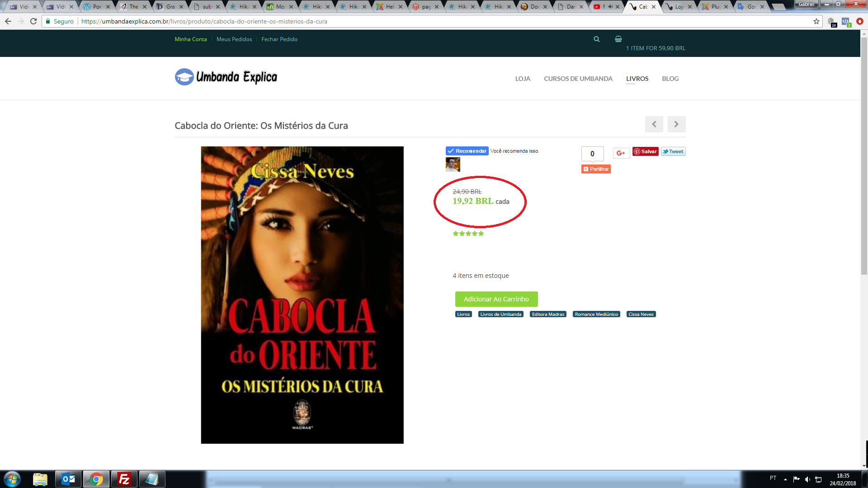
Task: Show hidden system tray icons with the arrow
Action: point(785,479)
